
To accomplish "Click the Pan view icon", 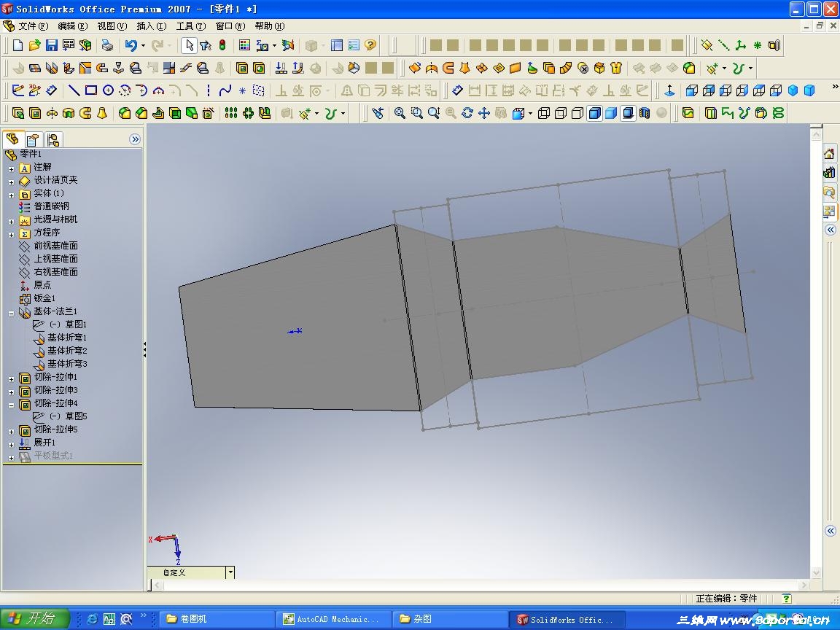I will 484,113.
